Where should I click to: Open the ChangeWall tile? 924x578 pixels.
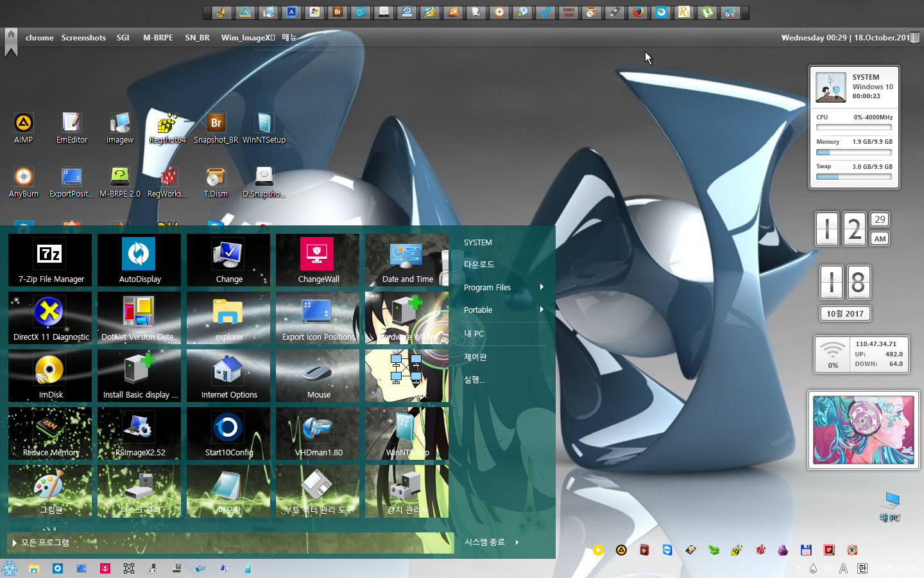click(x=318, y=260)
